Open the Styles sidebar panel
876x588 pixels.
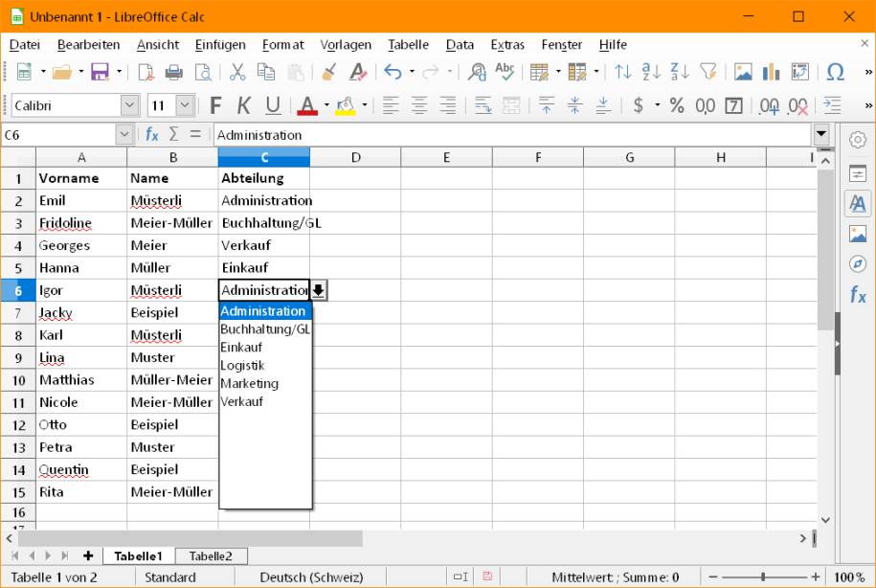click(x=859, y=203)
